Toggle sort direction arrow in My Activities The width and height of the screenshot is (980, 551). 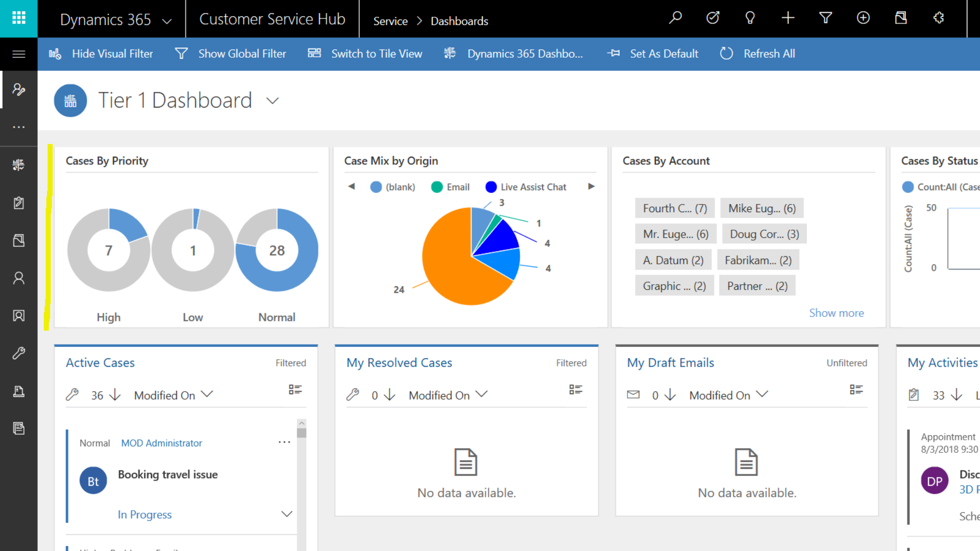tap(957, 395)
